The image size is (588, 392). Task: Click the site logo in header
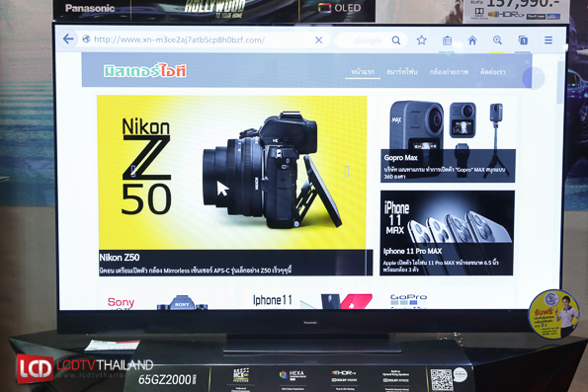144,71
